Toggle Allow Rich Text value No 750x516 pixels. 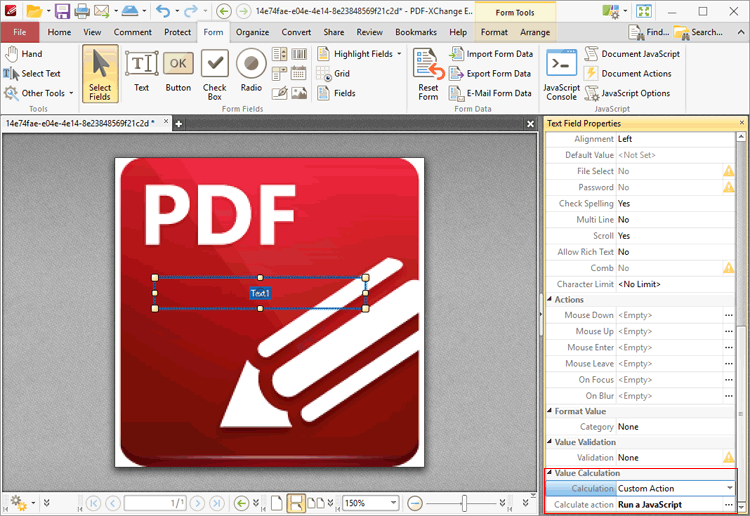pyautogui.click(x=675, y=252)
